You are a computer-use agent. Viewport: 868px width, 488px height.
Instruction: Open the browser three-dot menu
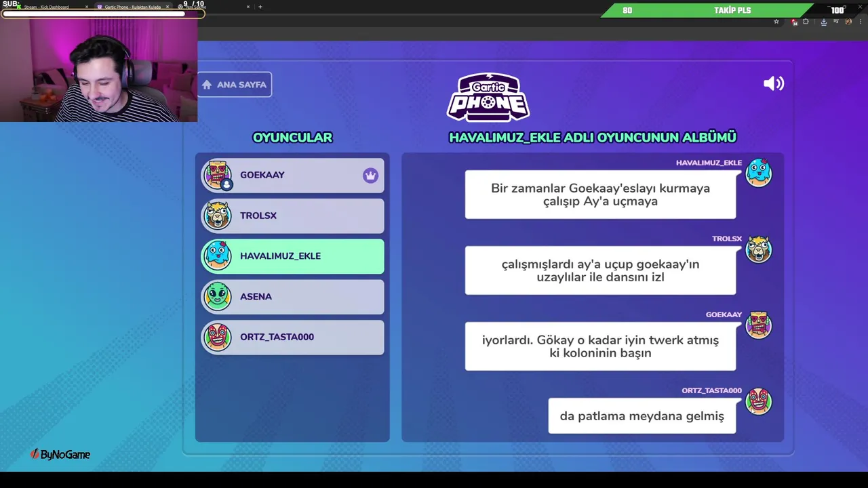tap(860, 22)
